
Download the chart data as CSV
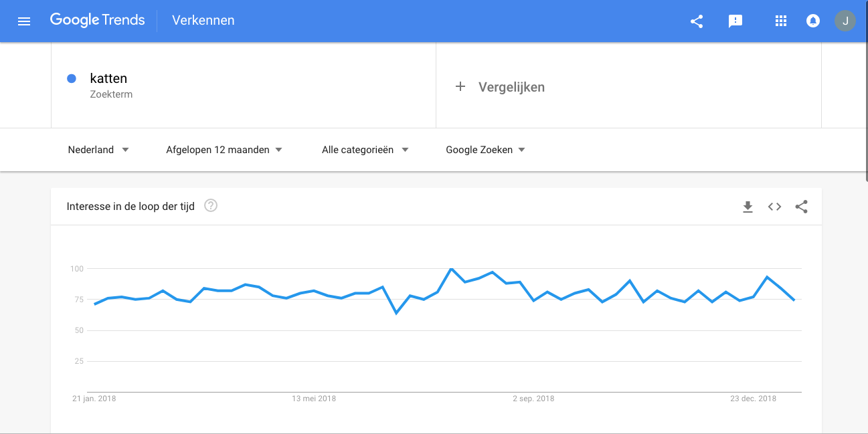click(x=748, y=207)
